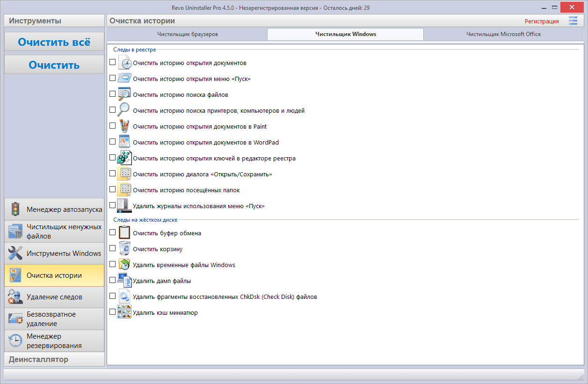Click the magnifier icon for printers search
Image resolution: width=588 pixels, height=384 pixels.
(x=124, y=110)
